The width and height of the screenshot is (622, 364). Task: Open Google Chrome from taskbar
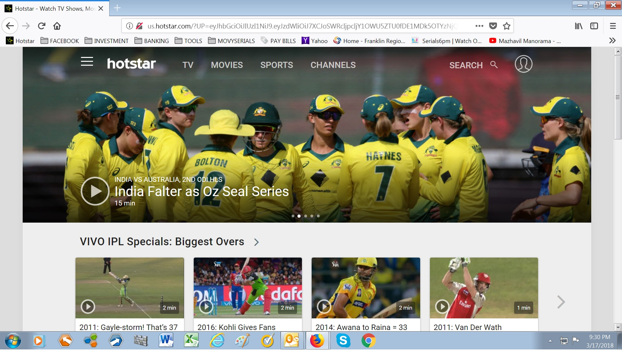point(368,341)
